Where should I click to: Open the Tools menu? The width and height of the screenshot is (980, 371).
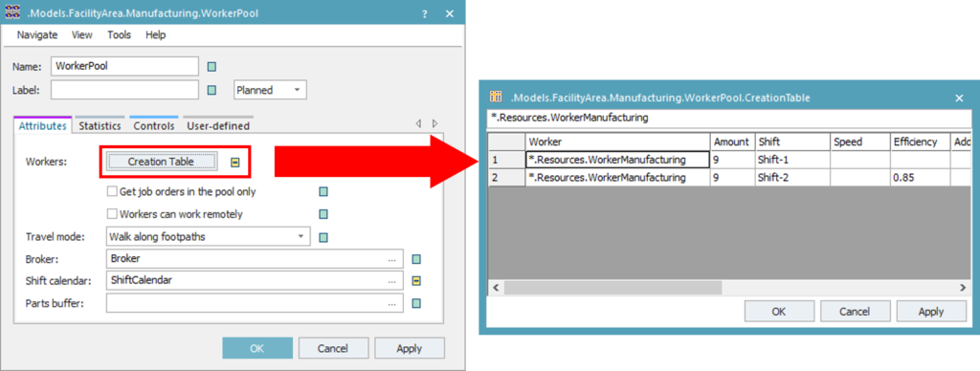point(119,35)
